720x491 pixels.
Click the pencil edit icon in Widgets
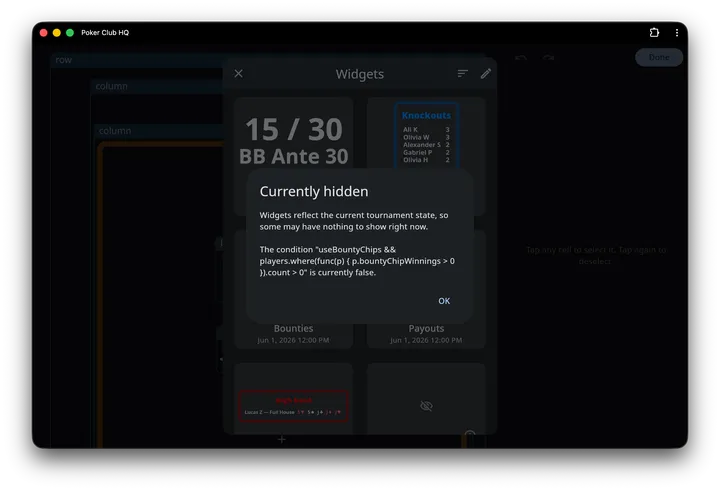click(486, 73)
